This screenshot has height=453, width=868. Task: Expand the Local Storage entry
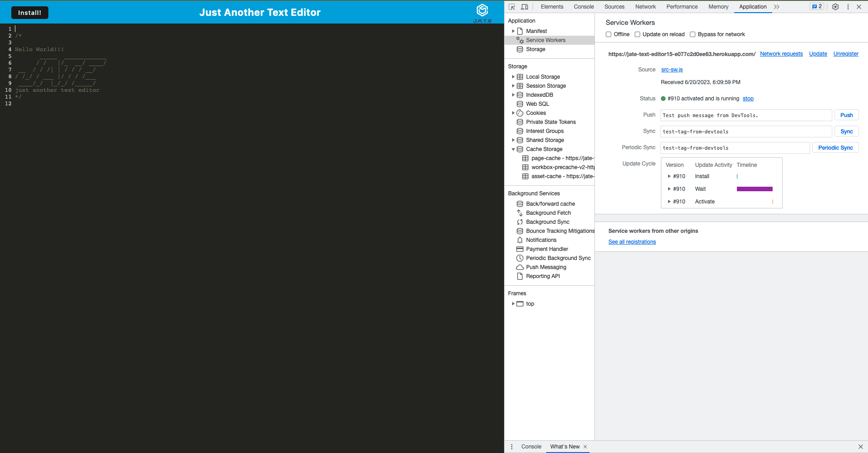tap(514, 77)
